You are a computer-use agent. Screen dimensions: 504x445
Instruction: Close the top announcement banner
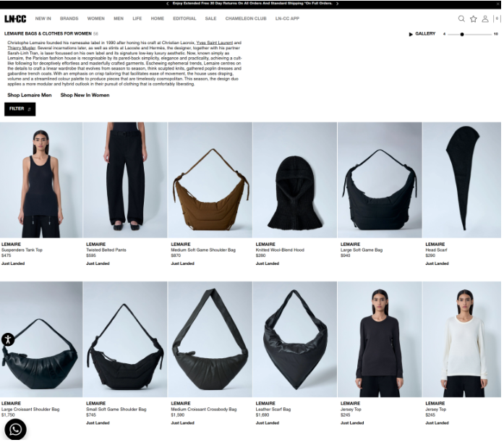(497, 4)
